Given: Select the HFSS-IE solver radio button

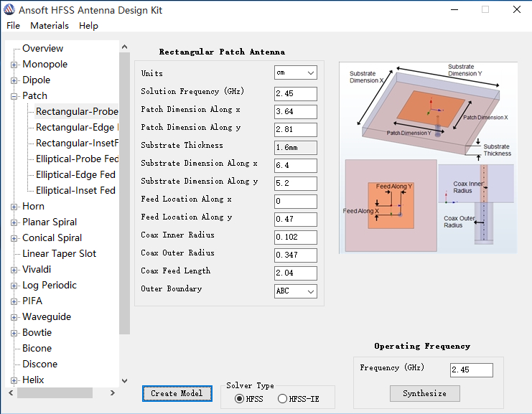Looking at the screenshot, I should click(x=282, y=399).
